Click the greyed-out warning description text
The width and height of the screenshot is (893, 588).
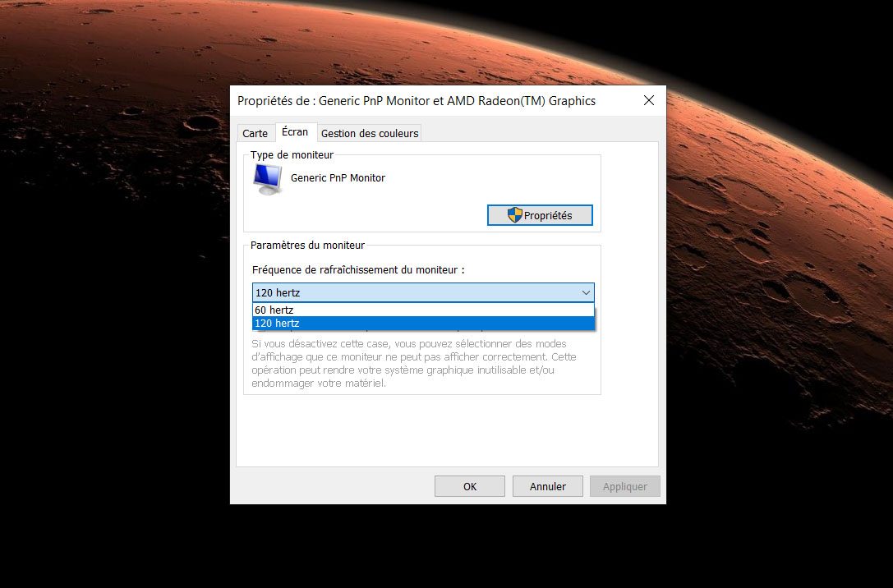414,364
